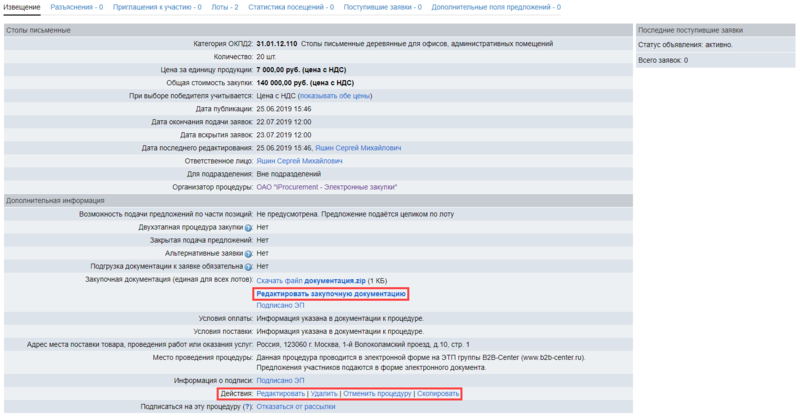Click Удалить in the actions row
The image size is (800, 417).
324,395
